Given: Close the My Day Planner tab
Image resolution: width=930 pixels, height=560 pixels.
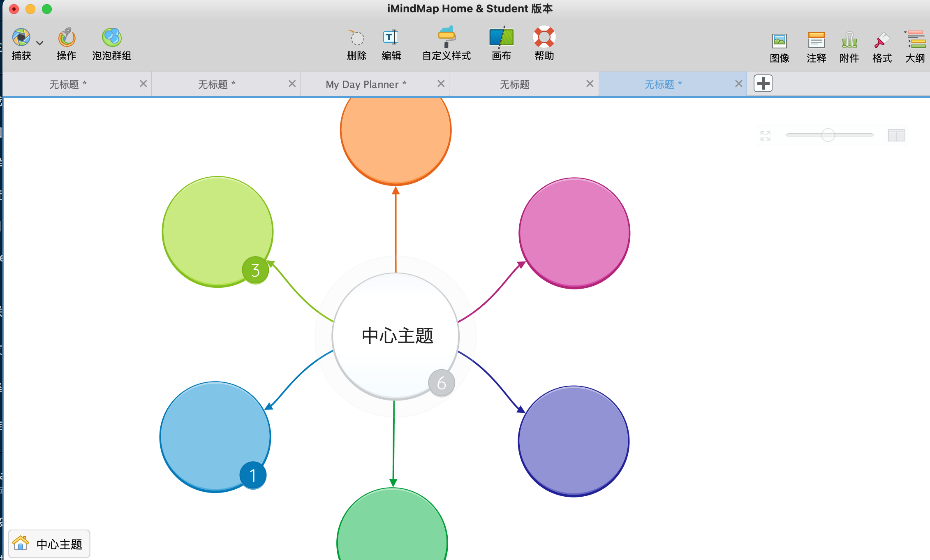Looking at the screenshot, I should click(441, 84).
